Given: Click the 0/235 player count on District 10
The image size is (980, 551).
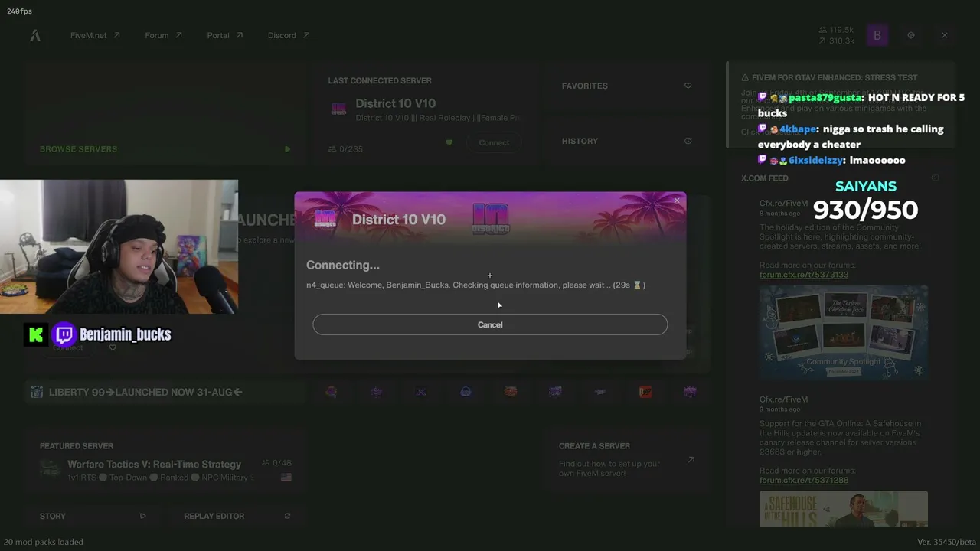Looking at the screenshot, I should (x=345, y=149).
